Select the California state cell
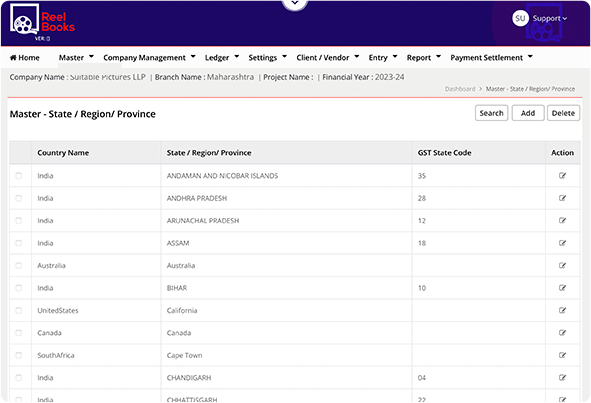Viewport: 591px width, 403px height. [x=182, y=311]
